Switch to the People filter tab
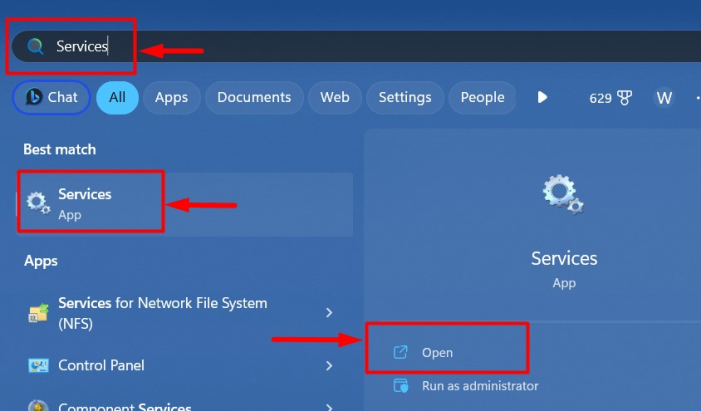The width and height of the screenshot is (701, 411). pos(482,97)
